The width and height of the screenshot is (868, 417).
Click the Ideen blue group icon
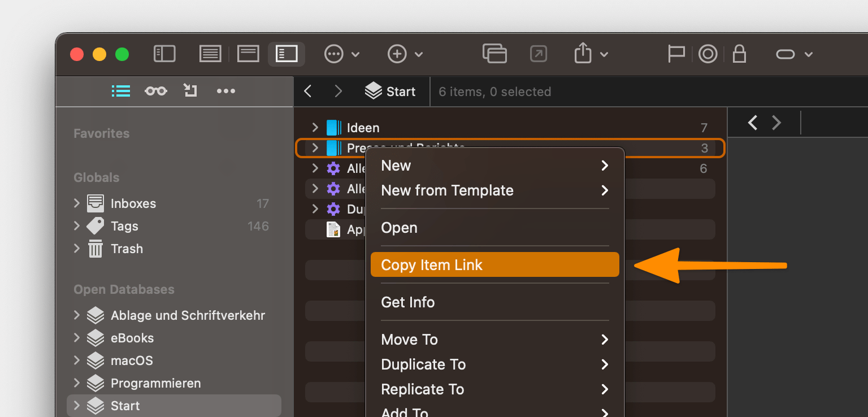[334, 128]
